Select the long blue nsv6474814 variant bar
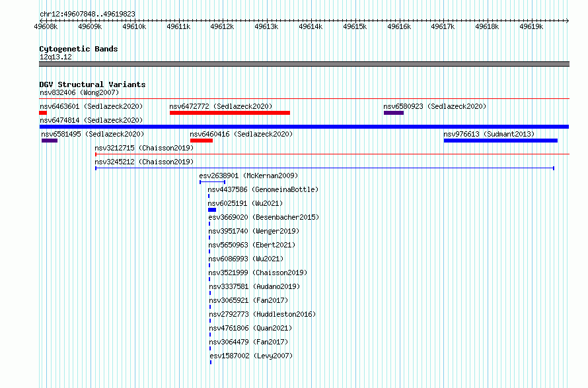588x388 pixels. pos(304,127)
